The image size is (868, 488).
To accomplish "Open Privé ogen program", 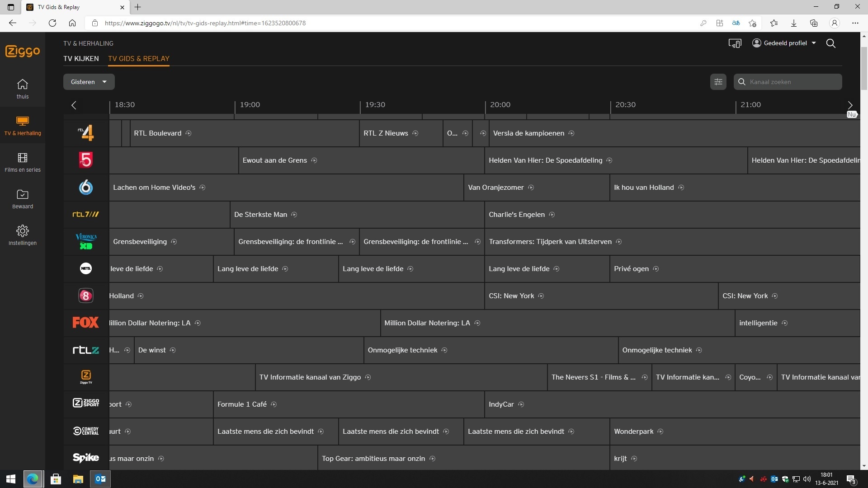I will click(735, 269).
